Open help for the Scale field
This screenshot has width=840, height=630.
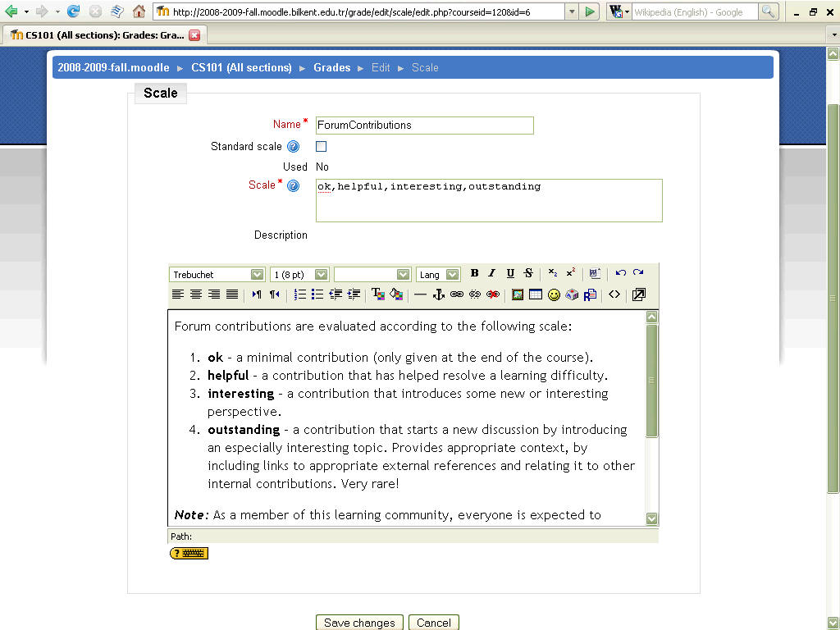293,186
